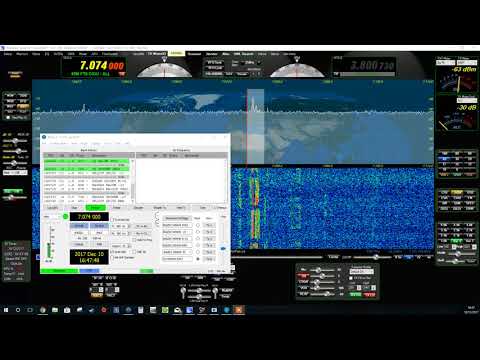The width and height of the screenshot is (480, 360).
Task: Select the third Tx message radio button
Action: coord(198,239)
